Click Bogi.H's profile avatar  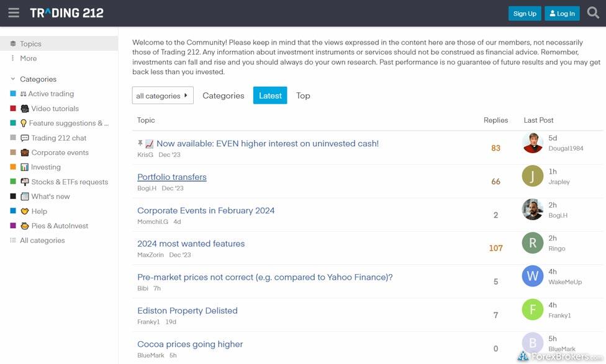pos(533,210)
